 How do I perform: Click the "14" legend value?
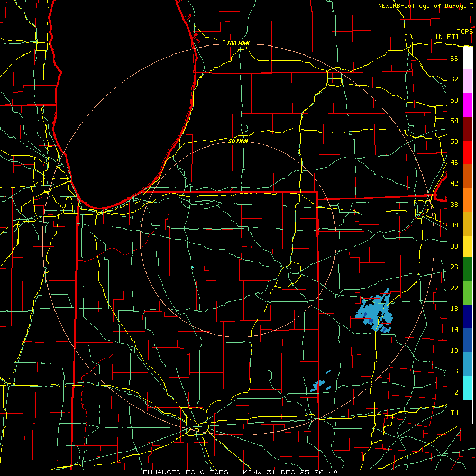click(x=454, y=329)
